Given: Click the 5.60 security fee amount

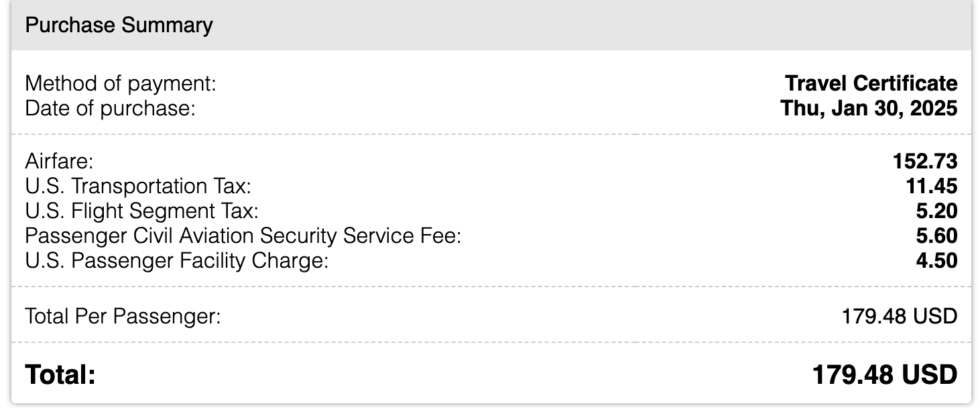Looking at the screenshot, I should [937, 236].
